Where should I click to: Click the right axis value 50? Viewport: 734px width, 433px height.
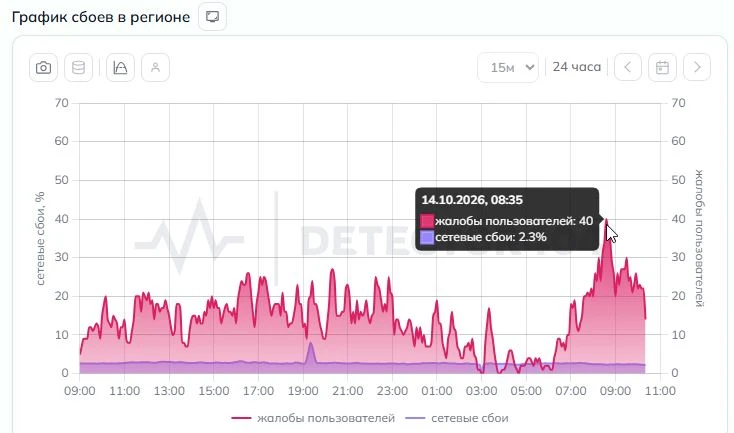pyautogui.click(x=678, y=180)
